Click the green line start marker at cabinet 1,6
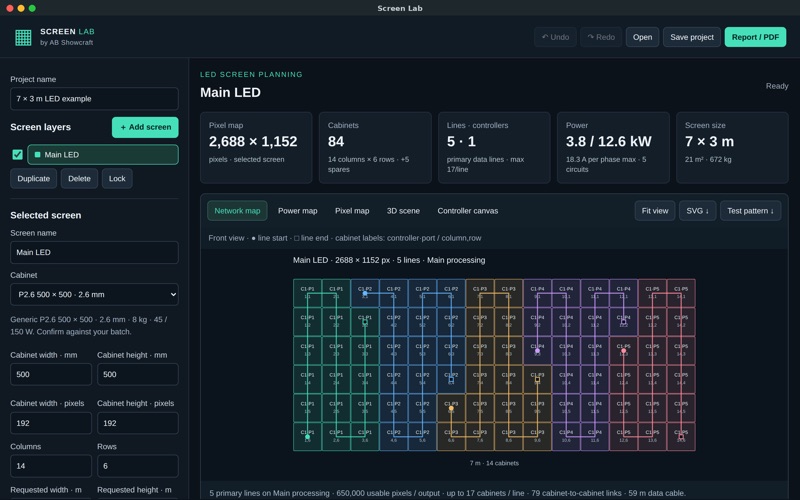 pos(307,437)
